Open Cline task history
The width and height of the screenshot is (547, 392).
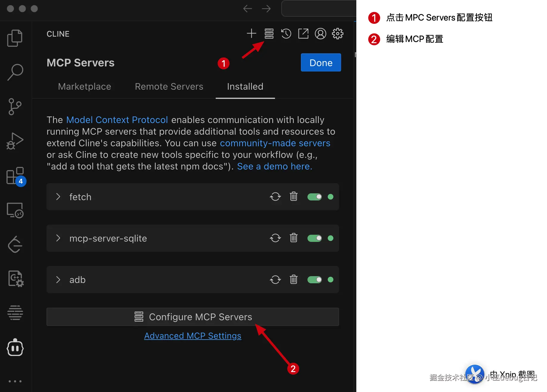click(286, 34)
